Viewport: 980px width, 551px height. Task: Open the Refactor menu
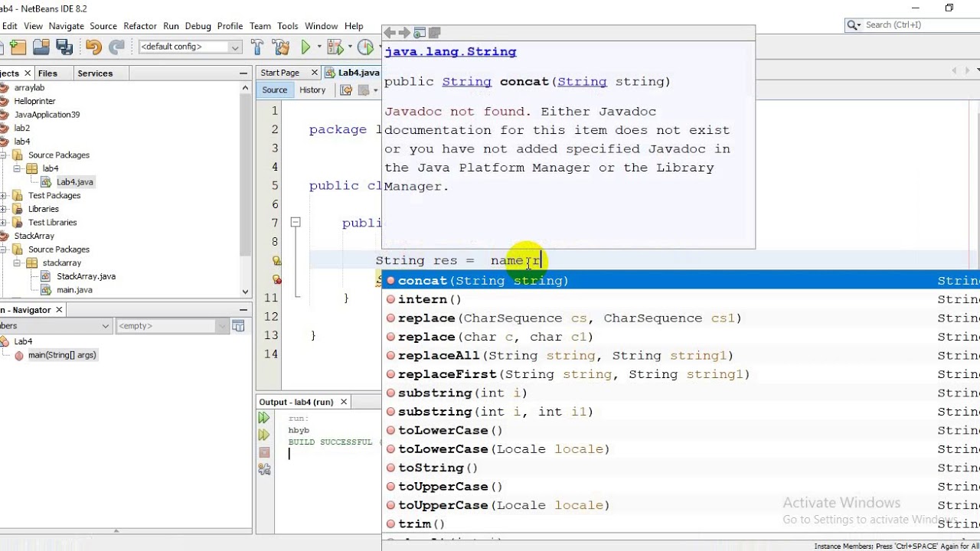tap(140, 26)
